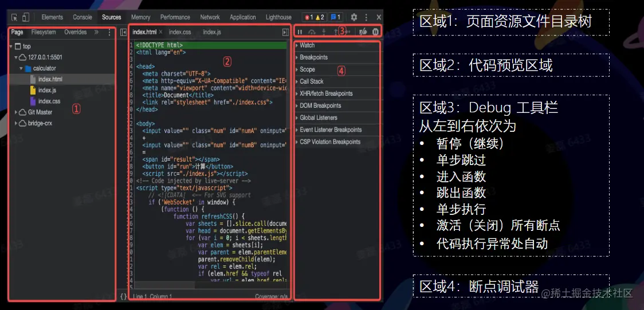Toggle the device toolbar icon
The image size is (644, 310).
[26, 17]
